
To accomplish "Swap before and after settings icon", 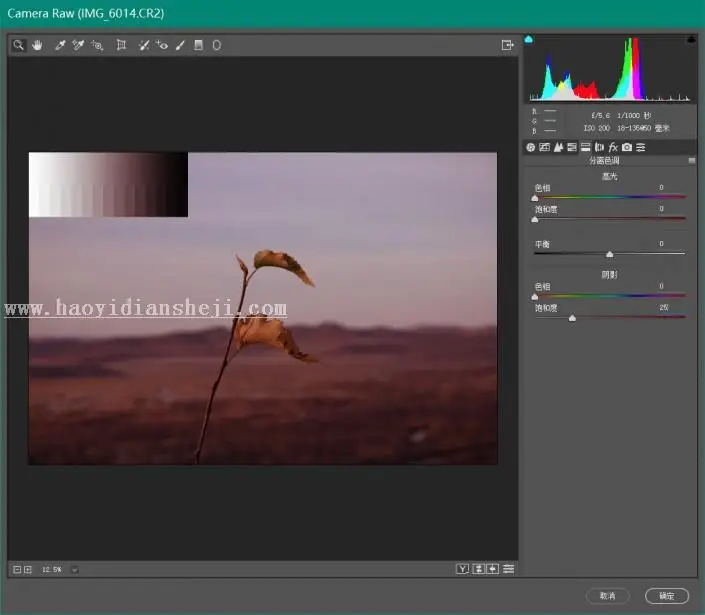I will [478, 569].
